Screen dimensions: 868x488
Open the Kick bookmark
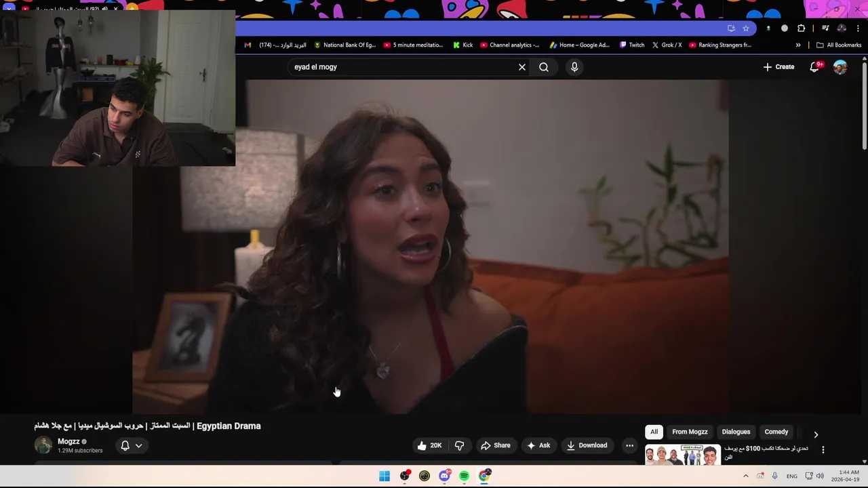click(462, 45)
